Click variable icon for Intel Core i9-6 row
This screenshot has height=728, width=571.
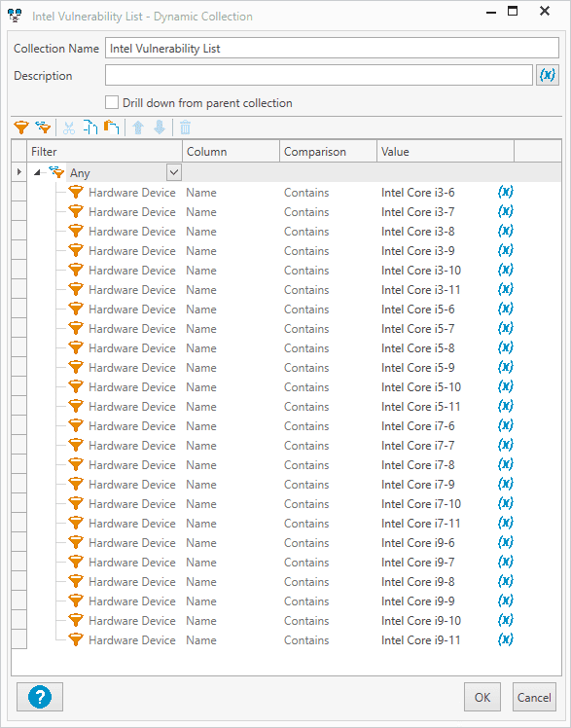505,543
